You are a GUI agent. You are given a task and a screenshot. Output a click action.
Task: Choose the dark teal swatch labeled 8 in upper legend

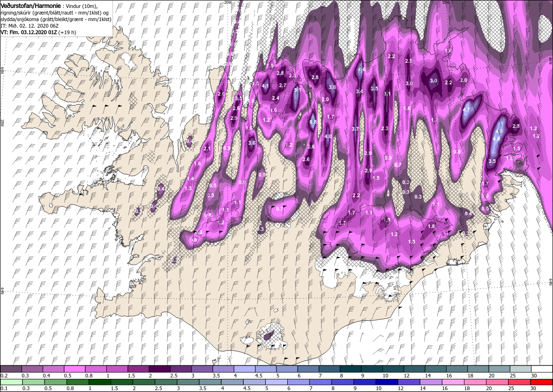tap(351, 369)
